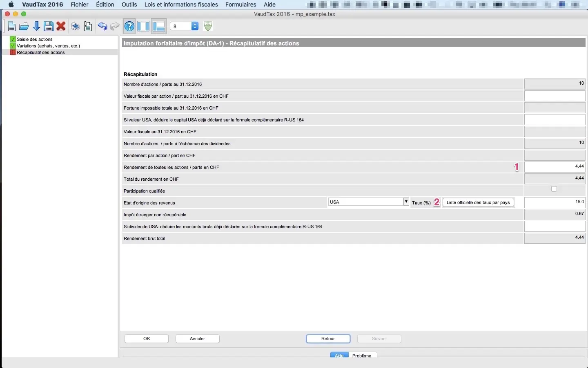Click 'Rendement brut total' value 4.44
Viewport: 588px width, 368px height.
click(x=555, y=238)
